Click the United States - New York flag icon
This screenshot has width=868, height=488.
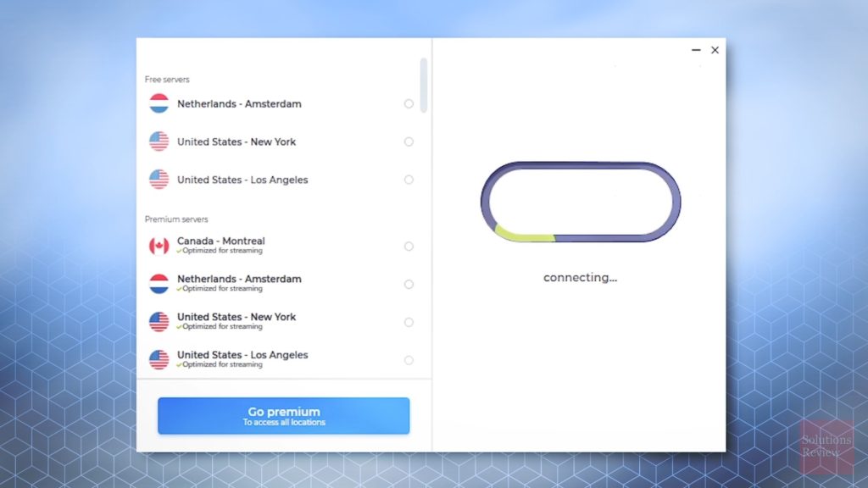159,141
